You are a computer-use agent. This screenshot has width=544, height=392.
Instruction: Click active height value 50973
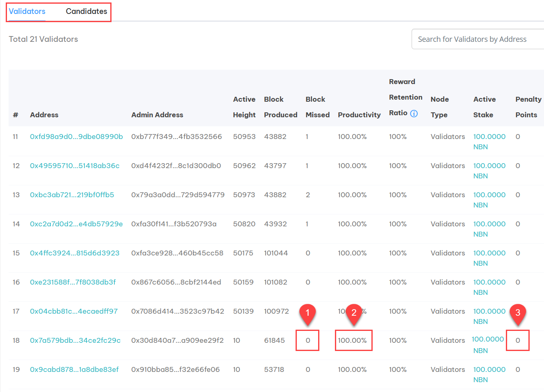coord(244,195)
